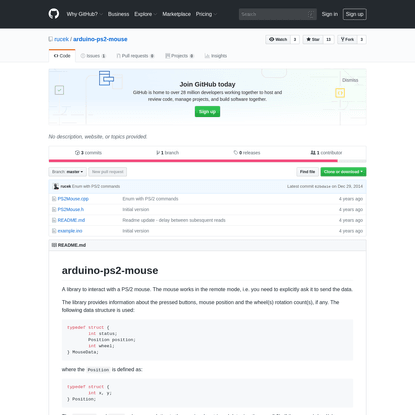The width and height of the screenshot is (415, 415).
Task: Open the arduino-ps2-mouse repository link
Action: (100, 39)
